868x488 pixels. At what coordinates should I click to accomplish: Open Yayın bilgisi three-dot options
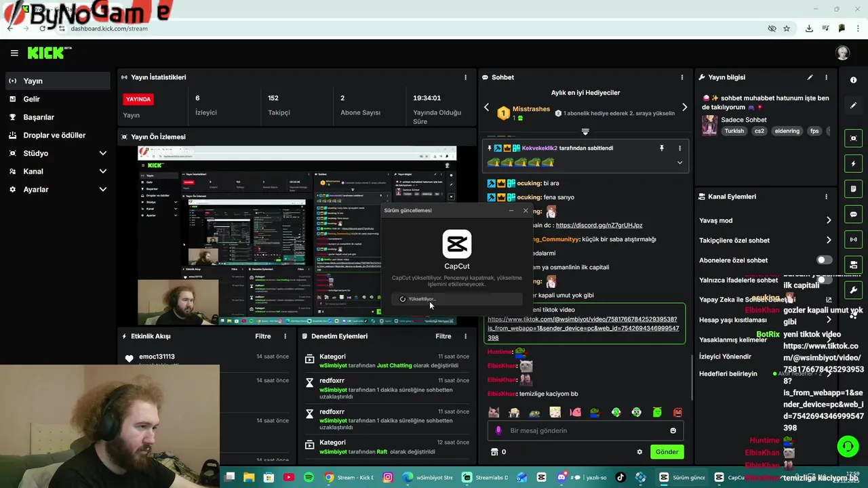coord(826,77)
